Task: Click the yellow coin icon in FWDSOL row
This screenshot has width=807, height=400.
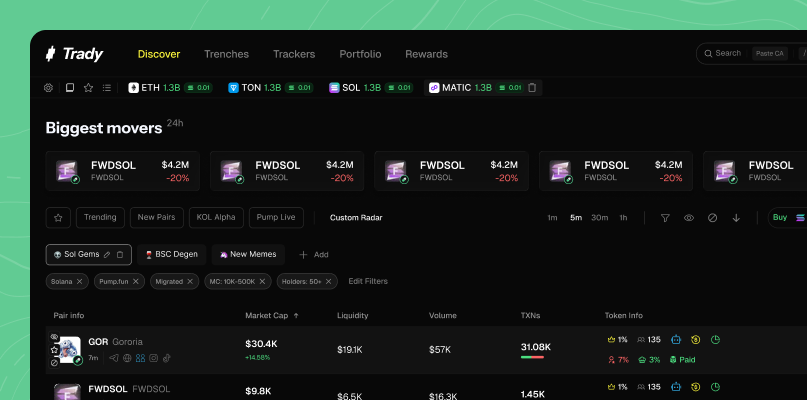Action: (696, 387)
